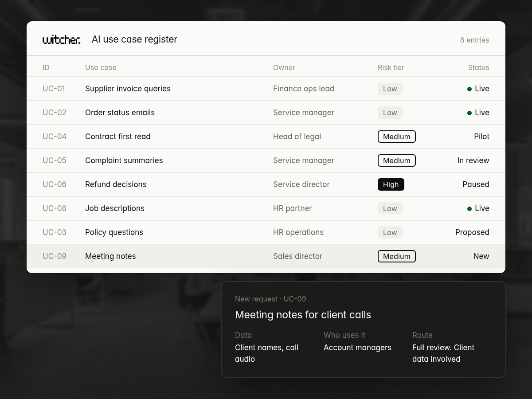Select the UC-01 ID cell
The height and width of the screenshot is (399, 532).
[54, 89]
